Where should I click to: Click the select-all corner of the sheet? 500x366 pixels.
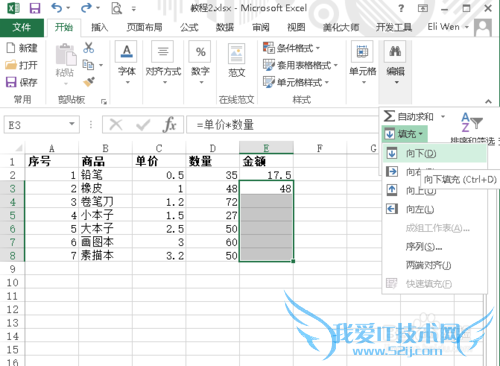pyautogui.click(x=13, y=148)
